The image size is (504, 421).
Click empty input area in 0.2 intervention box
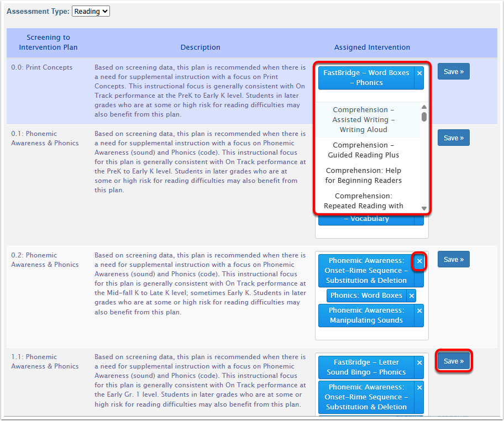click(x=371, y=334)
